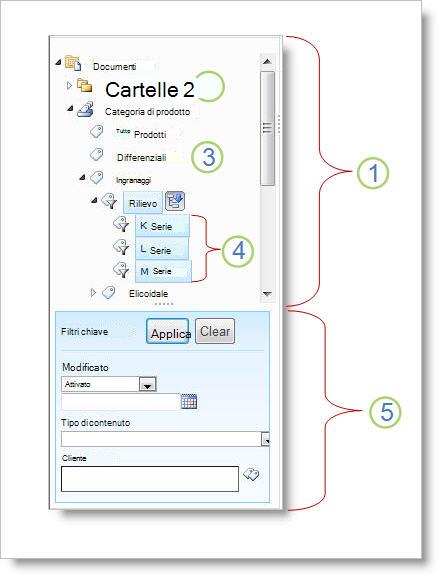
Task: Click the tag icon next to Differenziali
Action: coord(96,154)
